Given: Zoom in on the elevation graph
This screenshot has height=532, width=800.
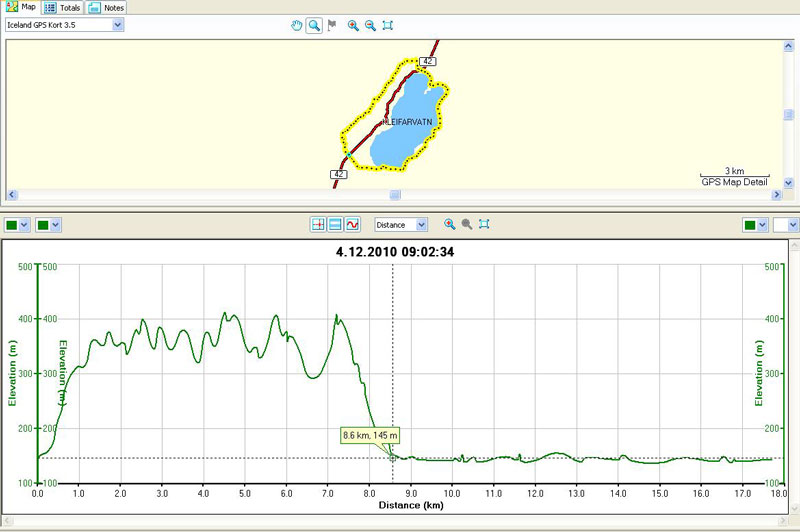Looking at the screenshot, I should click(x=450, y=225).
